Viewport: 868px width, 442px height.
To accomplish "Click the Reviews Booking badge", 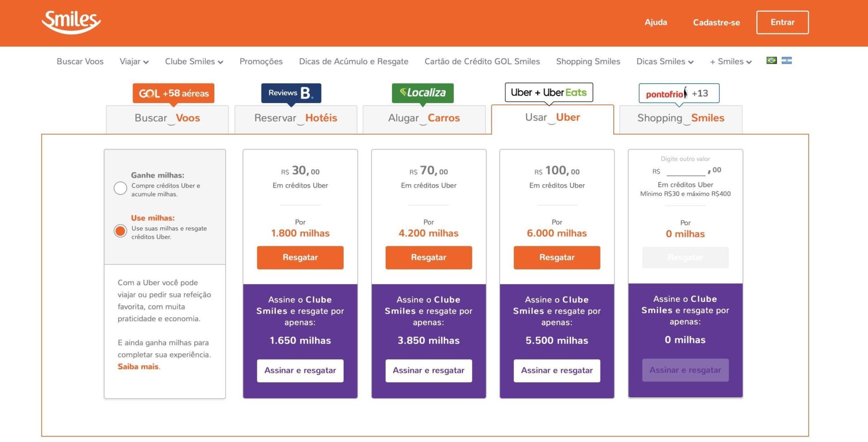I will [x=291, y=93].
